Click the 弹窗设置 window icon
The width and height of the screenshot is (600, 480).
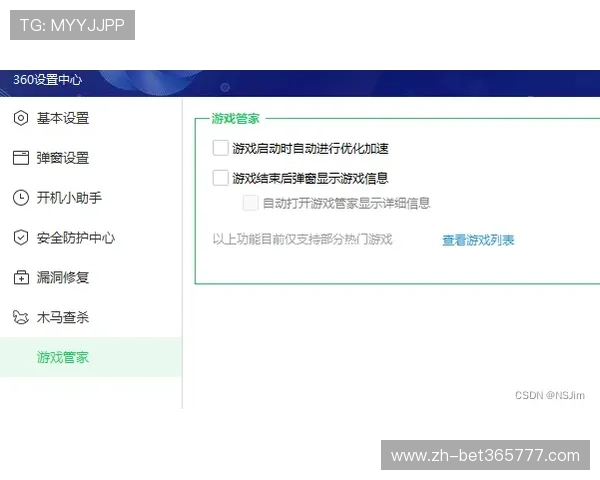21,158
